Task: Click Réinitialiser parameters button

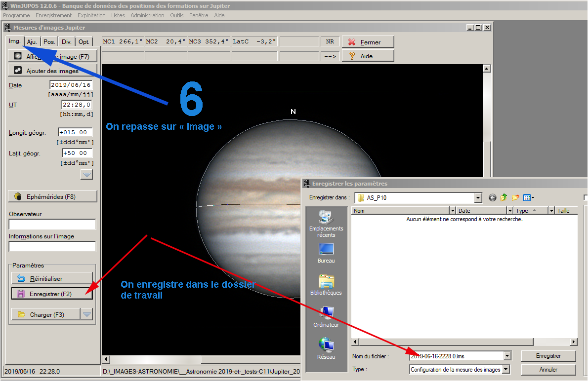Action: (x=52, y=278)
